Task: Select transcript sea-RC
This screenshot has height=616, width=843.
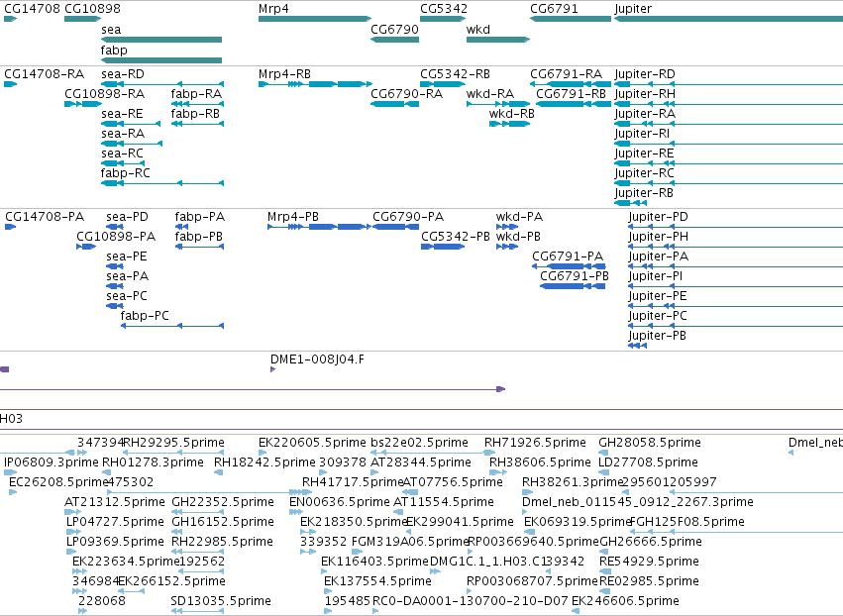Action: click(x=123, y=163)
